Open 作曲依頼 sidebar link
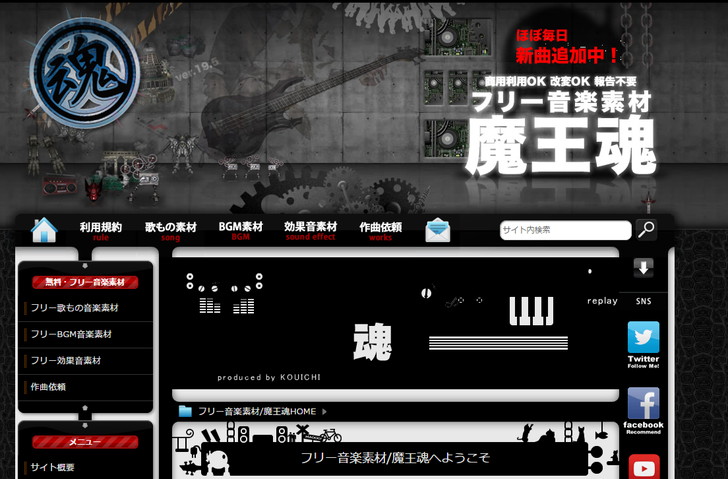728x479 pixels. [x=48, y=387]
